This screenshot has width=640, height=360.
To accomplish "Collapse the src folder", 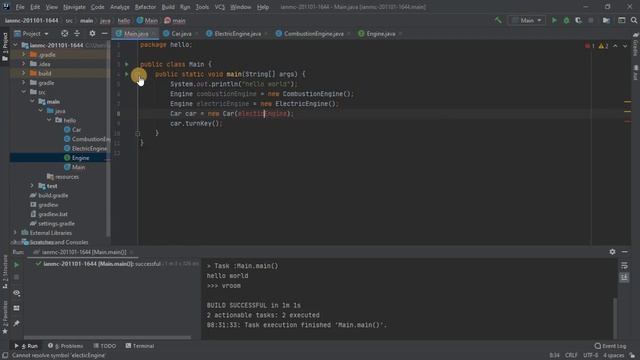I will pyautogui.click(x=23, y=92).
